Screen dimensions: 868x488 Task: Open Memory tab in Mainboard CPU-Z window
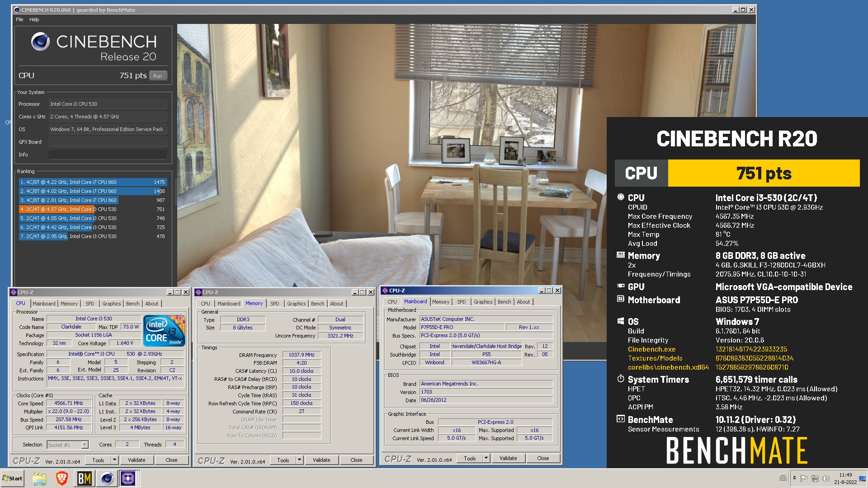point(441,302)
